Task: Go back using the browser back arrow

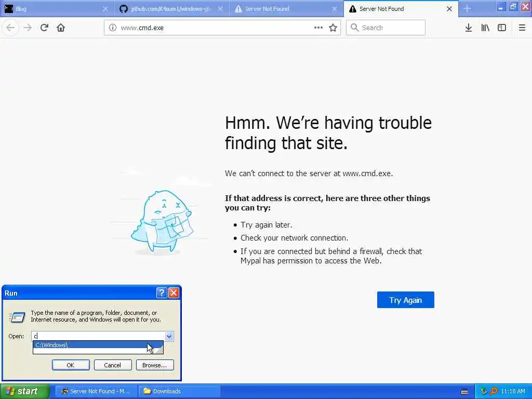Action: 10,28
